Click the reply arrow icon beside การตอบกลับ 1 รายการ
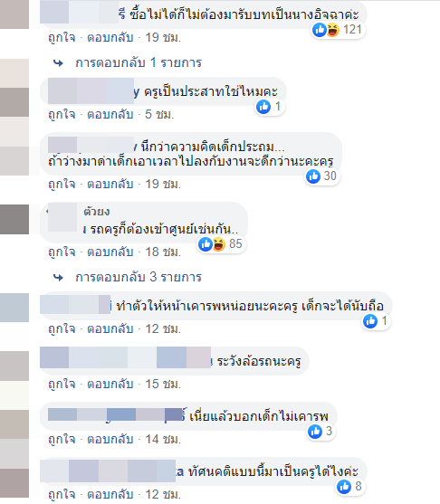Viewport: 440px width, 504px height. coord(58,63)
